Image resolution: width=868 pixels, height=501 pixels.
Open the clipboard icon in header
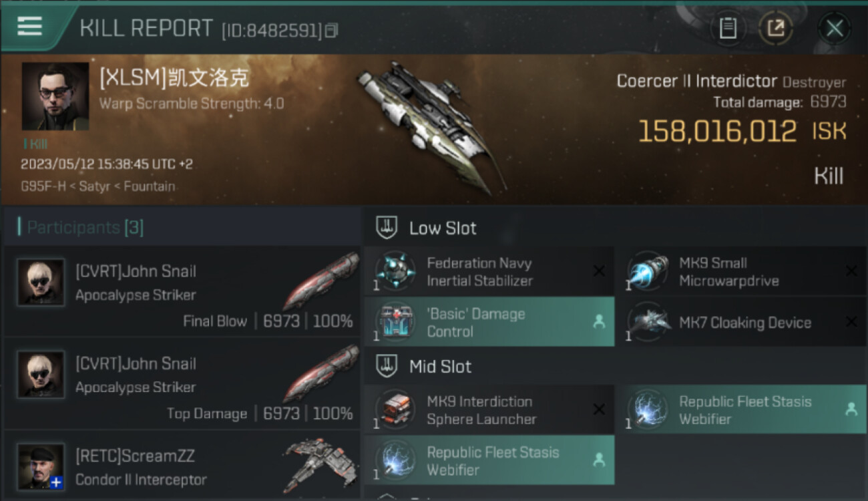(728, 28)
